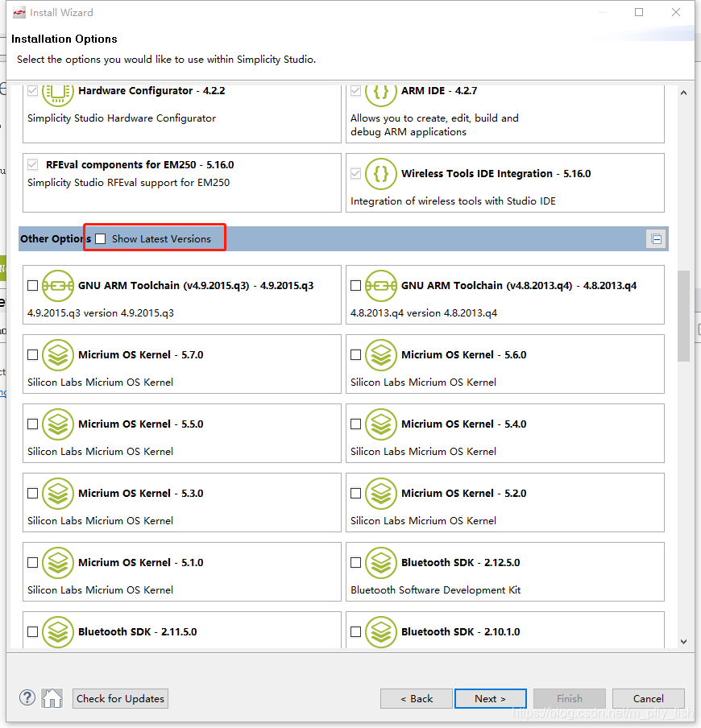701x728 pixels.
Task: Click the GNU ARM Toolchain v4.8.2013.q4 icon
Action: pos(381,286)
